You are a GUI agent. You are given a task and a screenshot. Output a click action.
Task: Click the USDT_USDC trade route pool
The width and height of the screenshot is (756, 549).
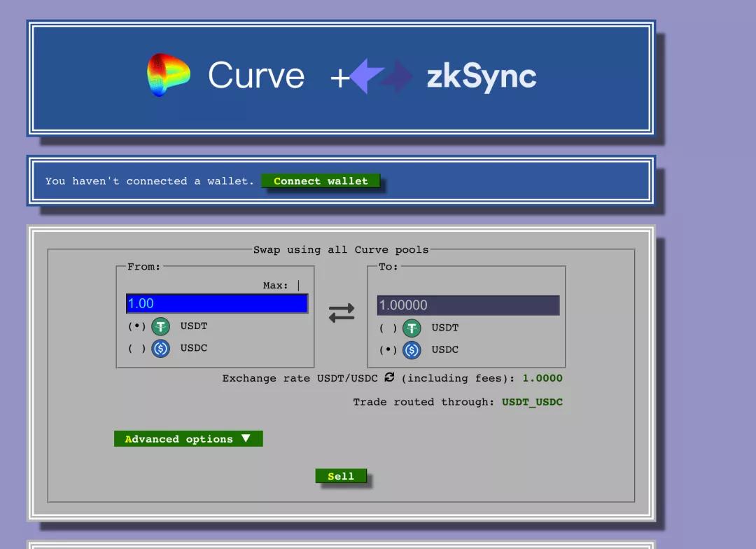coord(532,402)
